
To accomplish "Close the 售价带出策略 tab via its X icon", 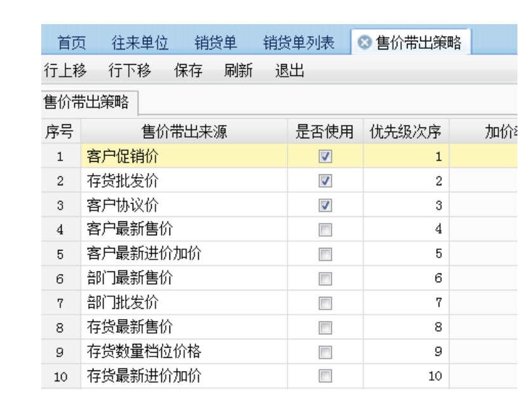I will click(x=364, y=42).
